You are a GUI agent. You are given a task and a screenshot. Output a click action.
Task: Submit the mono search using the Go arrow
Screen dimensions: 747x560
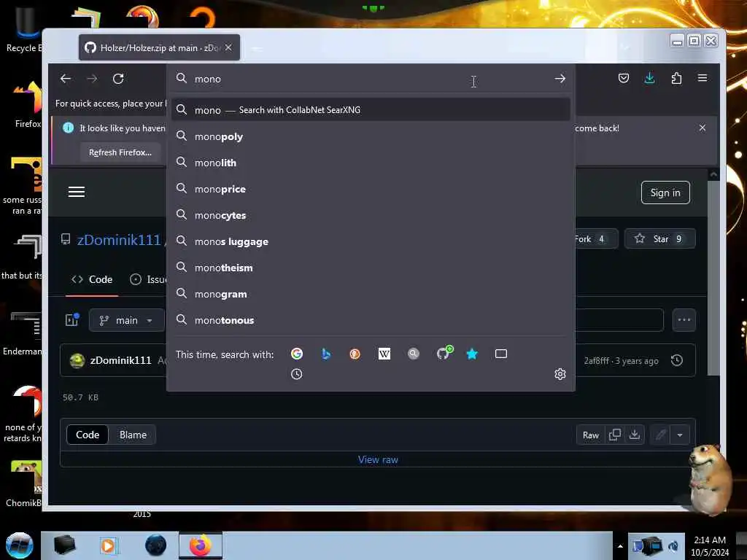560,79
